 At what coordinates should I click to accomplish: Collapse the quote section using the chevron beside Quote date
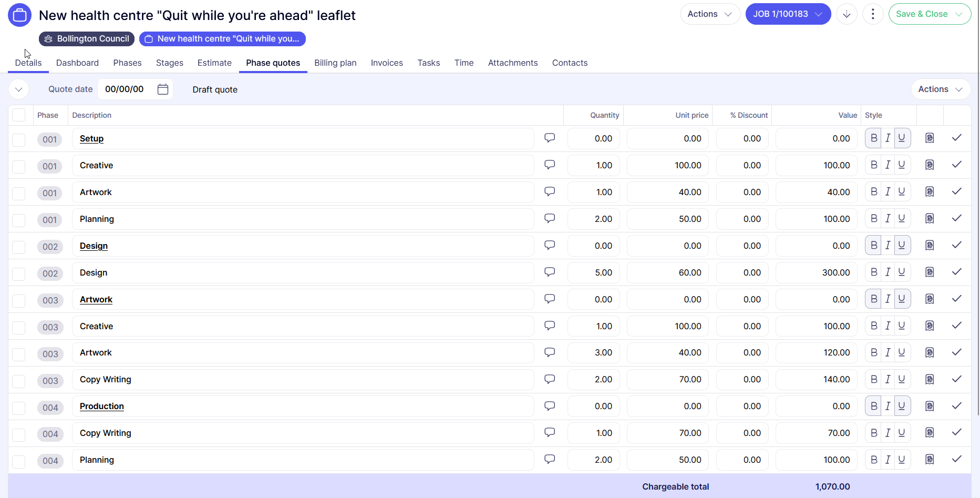pos(19,89)
